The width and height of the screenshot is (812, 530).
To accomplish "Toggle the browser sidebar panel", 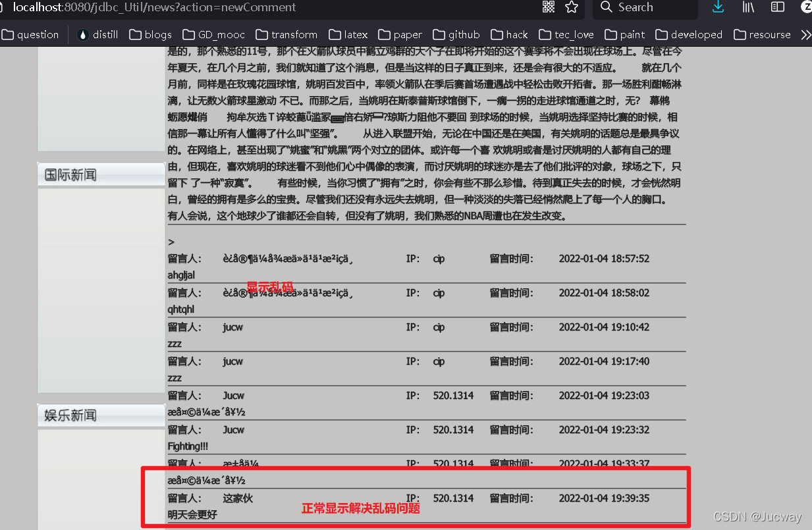I will (777, 7).
